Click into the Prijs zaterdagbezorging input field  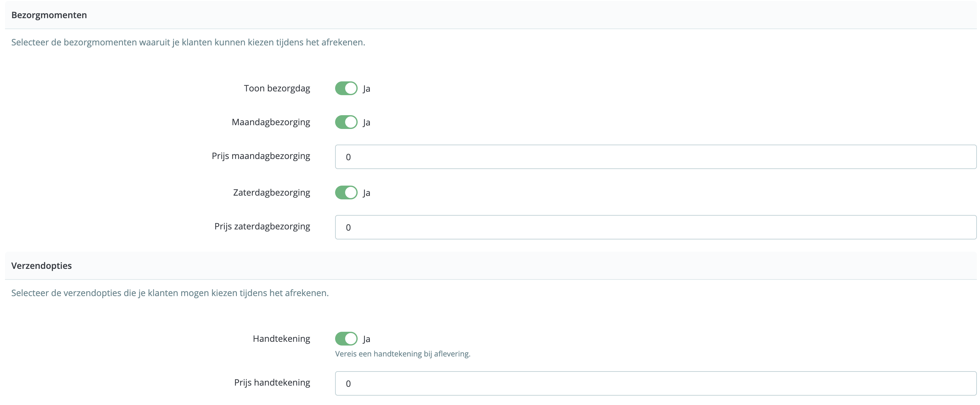[x=655, y=227]
